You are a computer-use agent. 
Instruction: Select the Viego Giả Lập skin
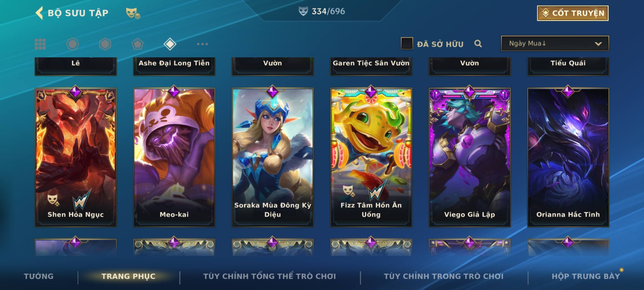[x=470, y=157]
